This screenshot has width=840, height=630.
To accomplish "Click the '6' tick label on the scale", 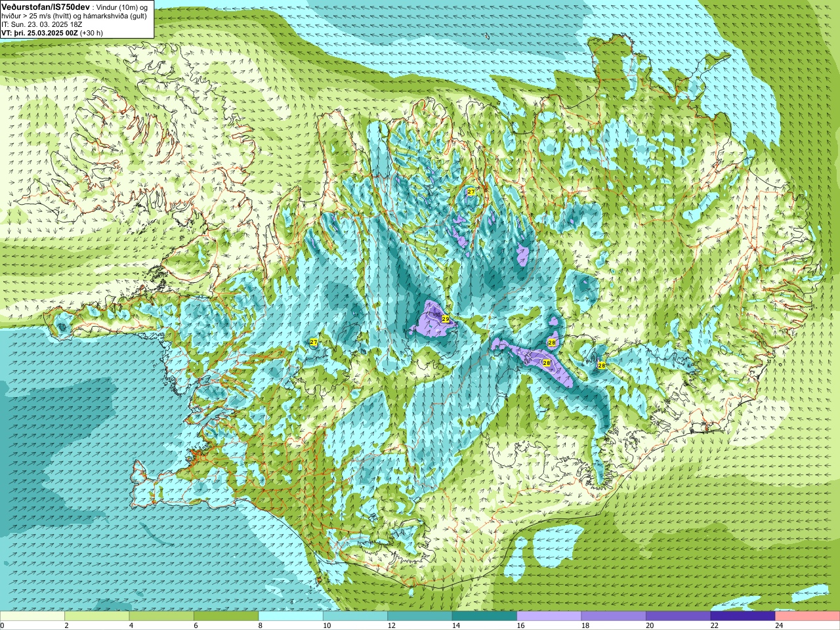I will [196, 625].
